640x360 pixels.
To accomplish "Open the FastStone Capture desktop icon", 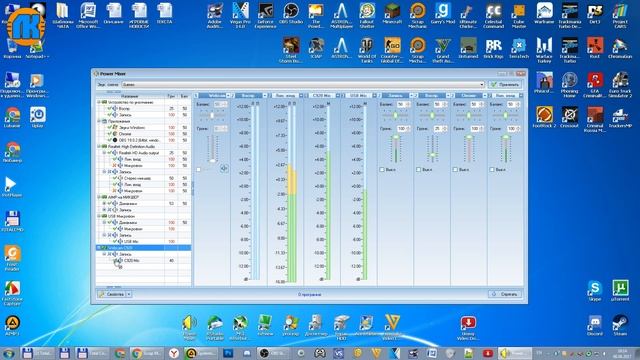I will point(12,293).
